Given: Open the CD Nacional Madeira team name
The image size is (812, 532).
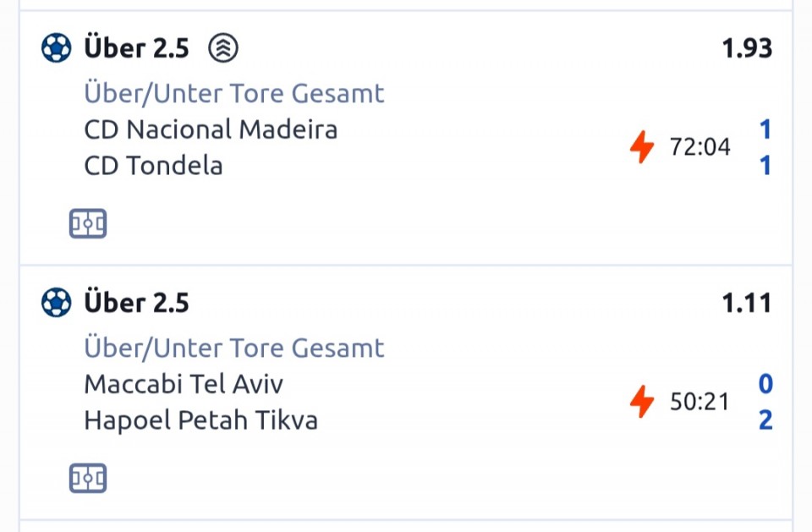Looking at the screenshot, I should 211,129.
